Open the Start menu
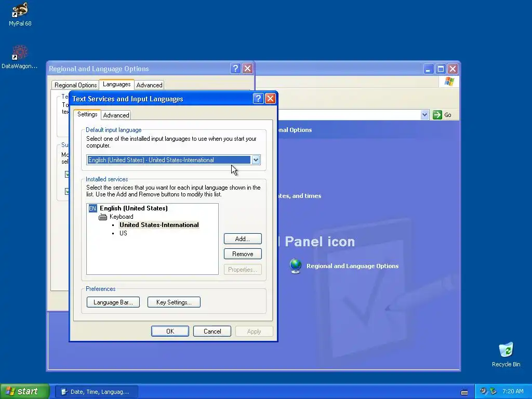 (x=24, y=392)
